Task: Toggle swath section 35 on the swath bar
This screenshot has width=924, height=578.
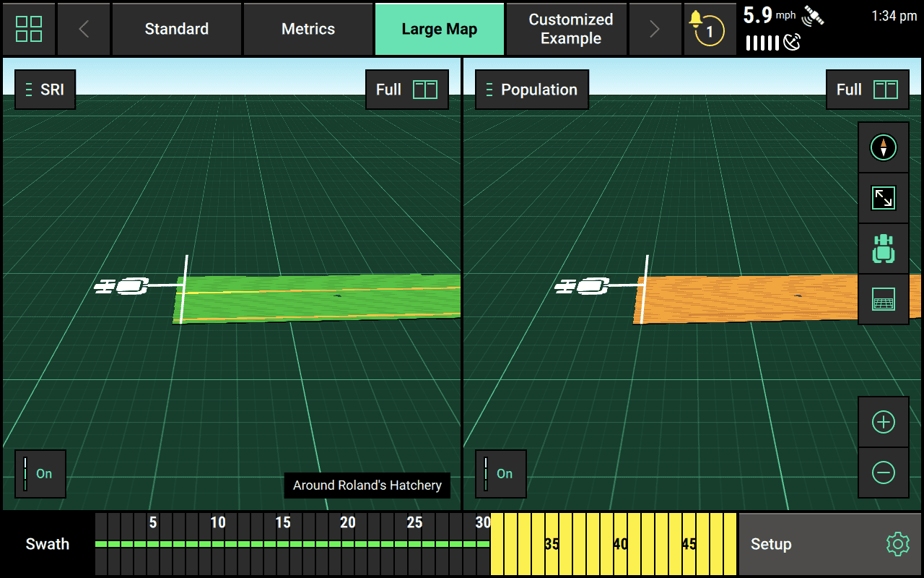Action: pyautogui.click(x=551, y=543)
